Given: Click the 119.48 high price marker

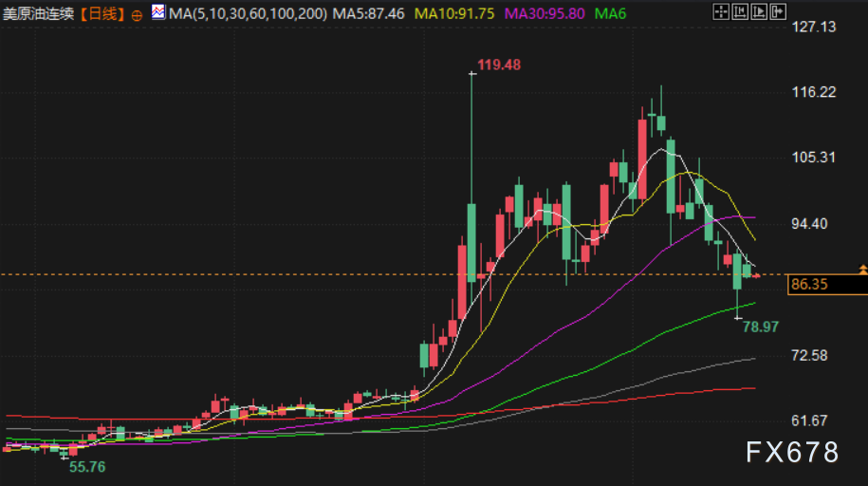Looking at the screenshot, I should tap(499, 65).
